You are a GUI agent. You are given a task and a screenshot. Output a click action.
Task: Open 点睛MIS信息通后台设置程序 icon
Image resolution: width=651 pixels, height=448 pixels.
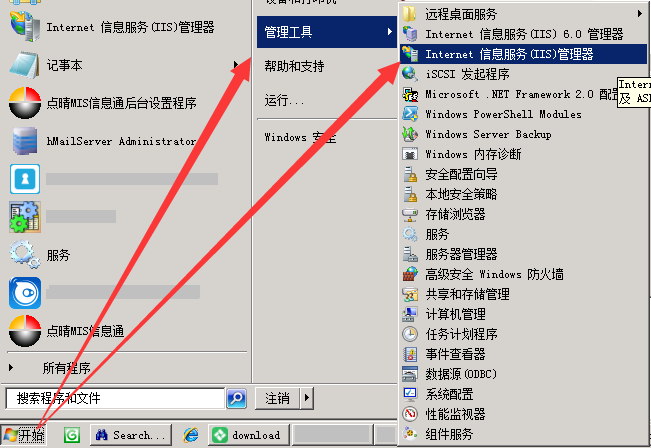coord(25,103)
